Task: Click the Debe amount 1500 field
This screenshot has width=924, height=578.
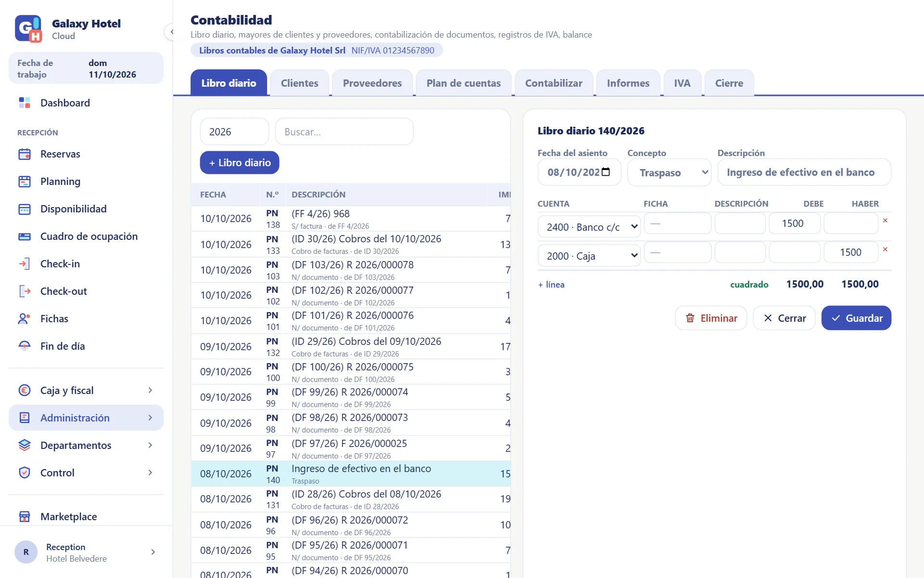Action: [x=795, y=223]
